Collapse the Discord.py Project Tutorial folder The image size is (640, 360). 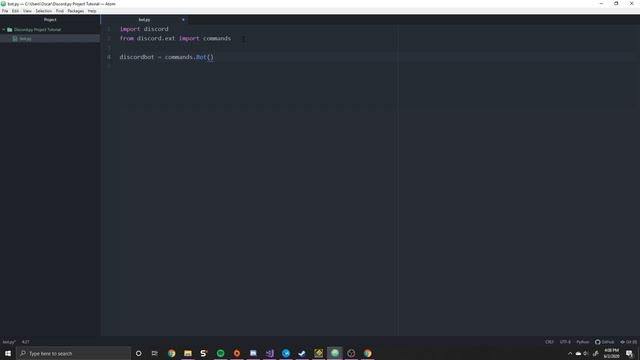coord(4,30)
